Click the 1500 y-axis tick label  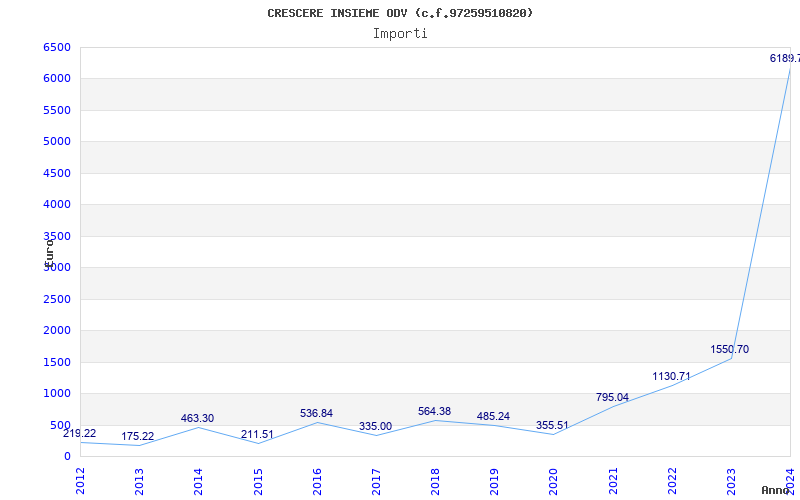[x=57, y=362]
